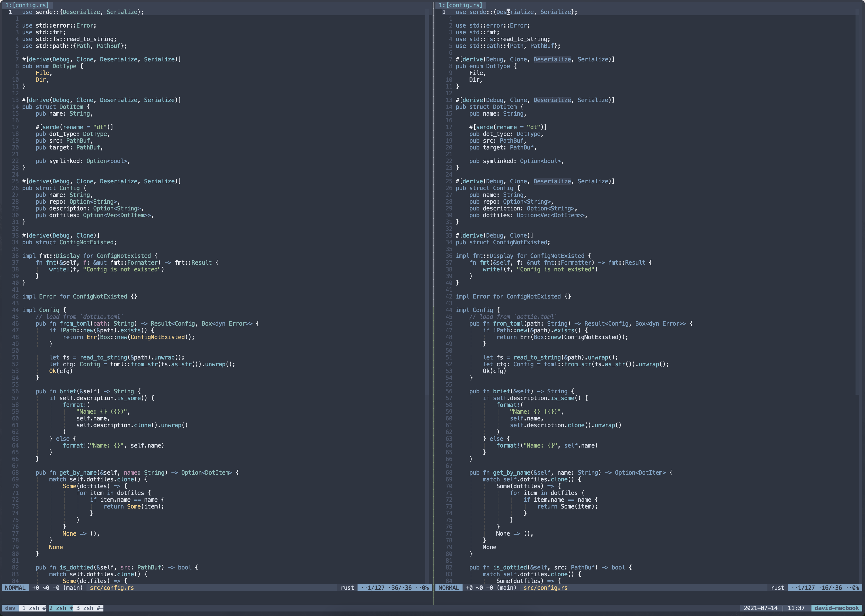Click 'pub fn is_dottied' line in the right pane
This screenshot has height=616, width=865.
551,567
